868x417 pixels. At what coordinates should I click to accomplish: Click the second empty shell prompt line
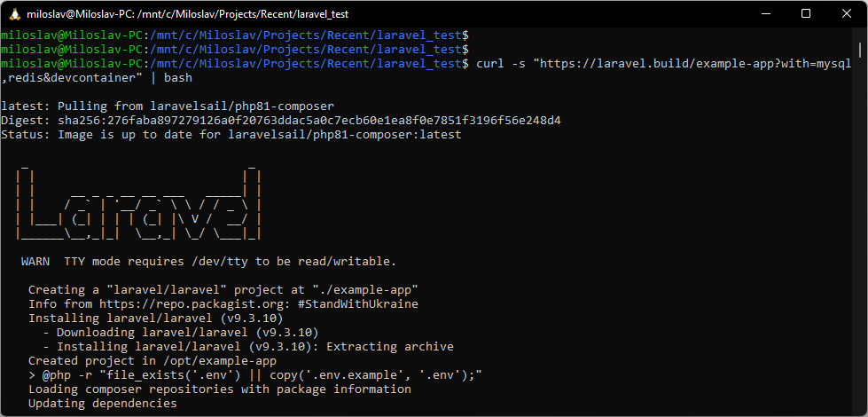(x=235, y=50)
